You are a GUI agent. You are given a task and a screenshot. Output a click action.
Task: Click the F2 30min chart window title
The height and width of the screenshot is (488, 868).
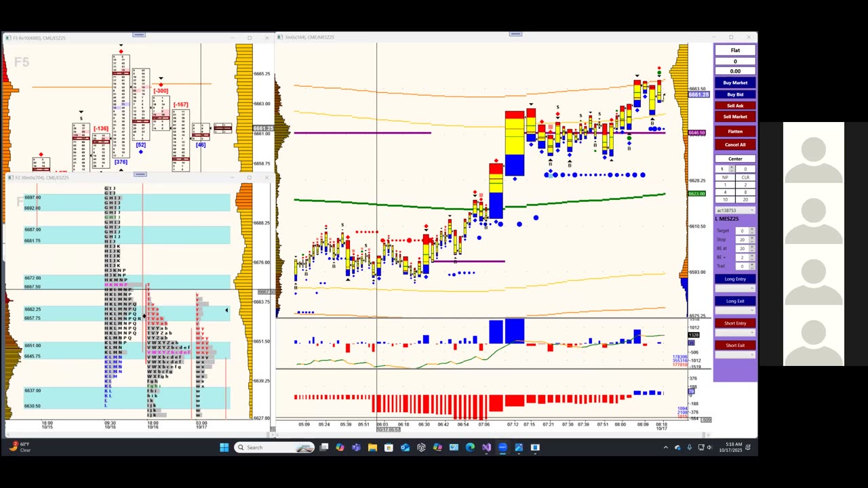41,178
